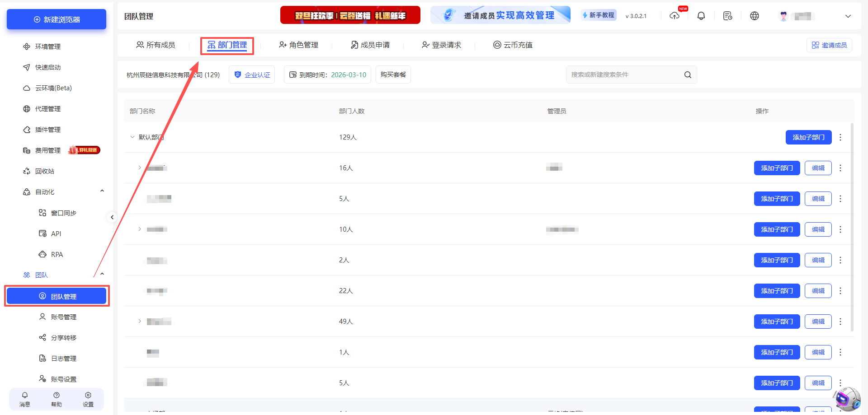This screenshot has height=415, width=868.
Task: Select the RPA automation feature
Action: [x=57, y=254]
